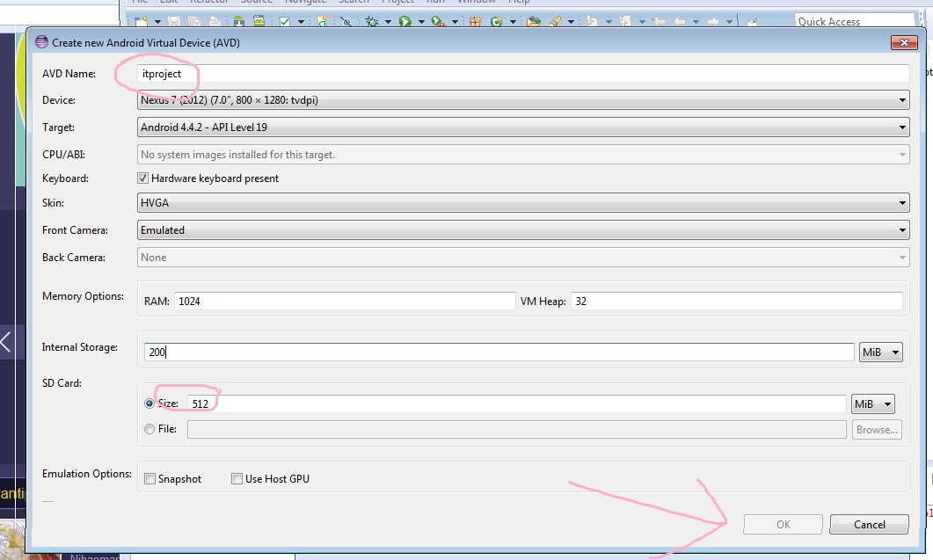Click the AVD Name field containing itproject

(523, 73)
